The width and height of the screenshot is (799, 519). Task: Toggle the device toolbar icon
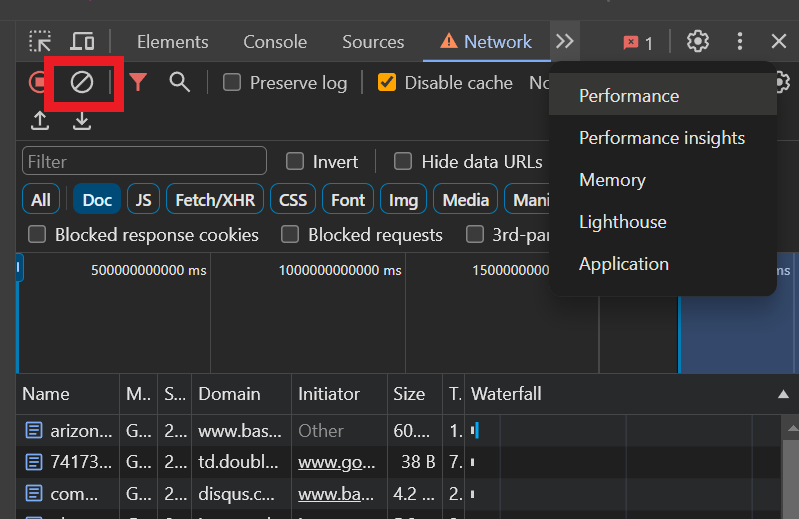click(x=82, y=41)
